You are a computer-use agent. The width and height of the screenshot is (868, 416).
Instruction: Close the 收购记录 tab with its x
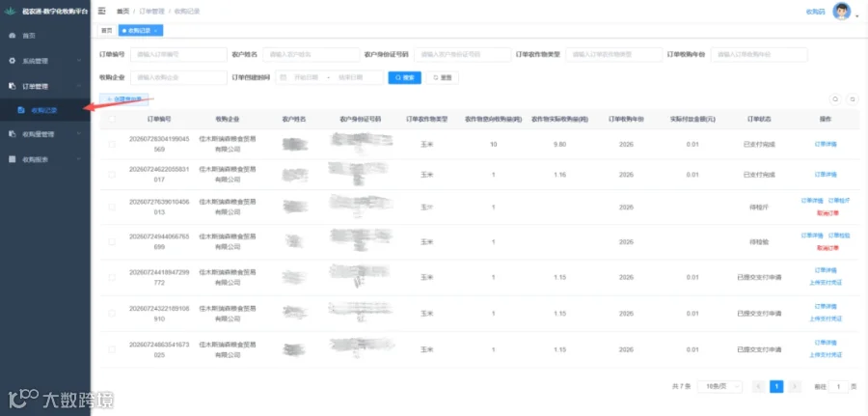(155, 31)
